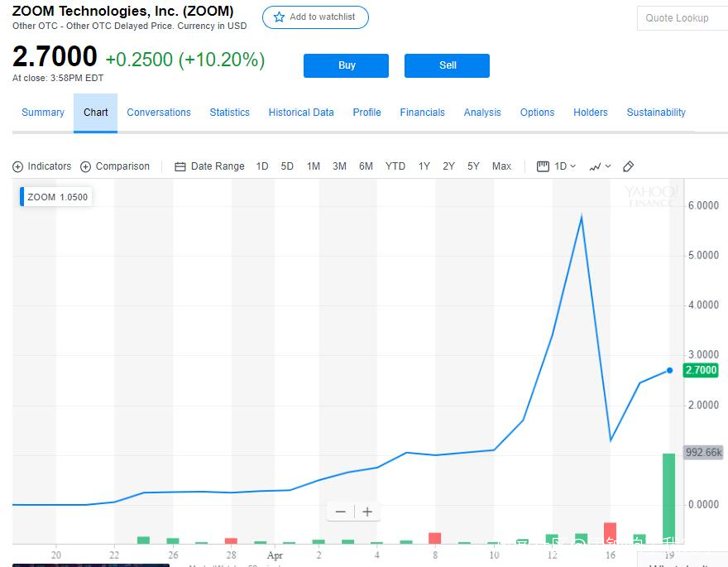The height and width of the screenshot is (567, 728).
Task: Expand the chart type dropdown chevron
Action: (608, 166)
